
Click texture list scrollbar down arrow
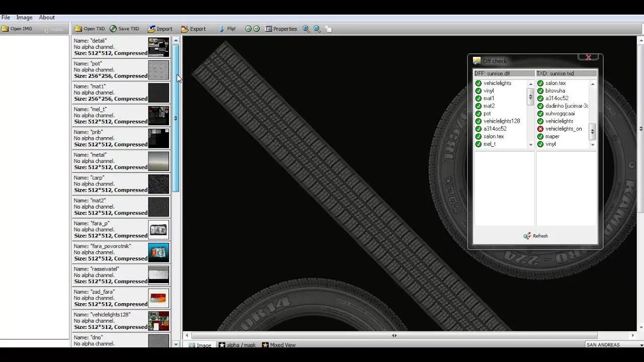[176, 344]
